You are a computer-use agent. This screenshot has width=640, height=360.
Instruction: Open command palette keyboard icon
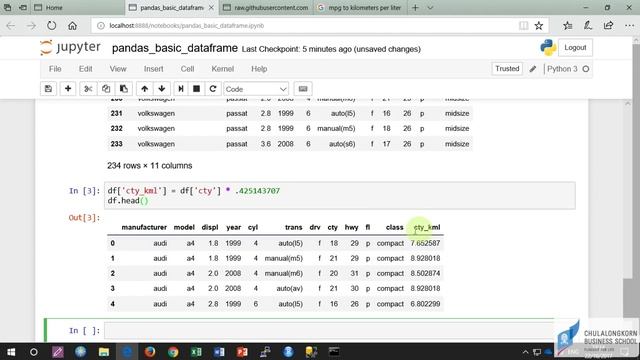(303, 89)
